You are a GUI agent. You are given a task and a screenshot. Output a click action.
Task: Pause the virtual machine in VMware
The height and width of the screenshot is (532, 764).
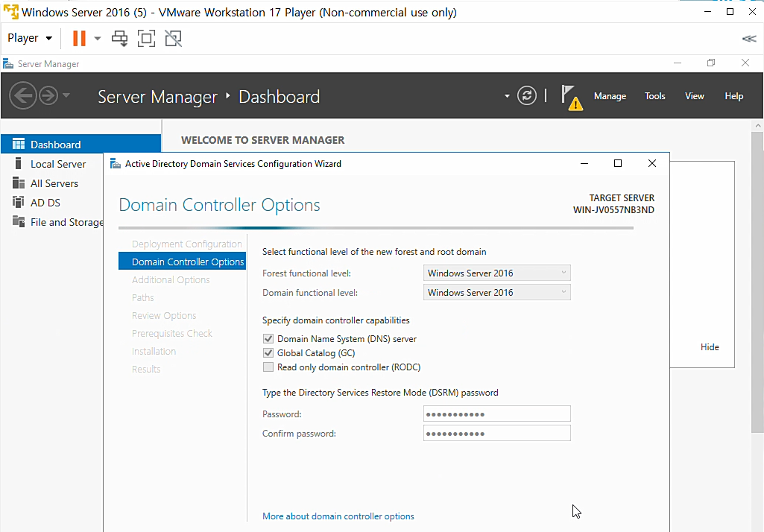[79, 38]
